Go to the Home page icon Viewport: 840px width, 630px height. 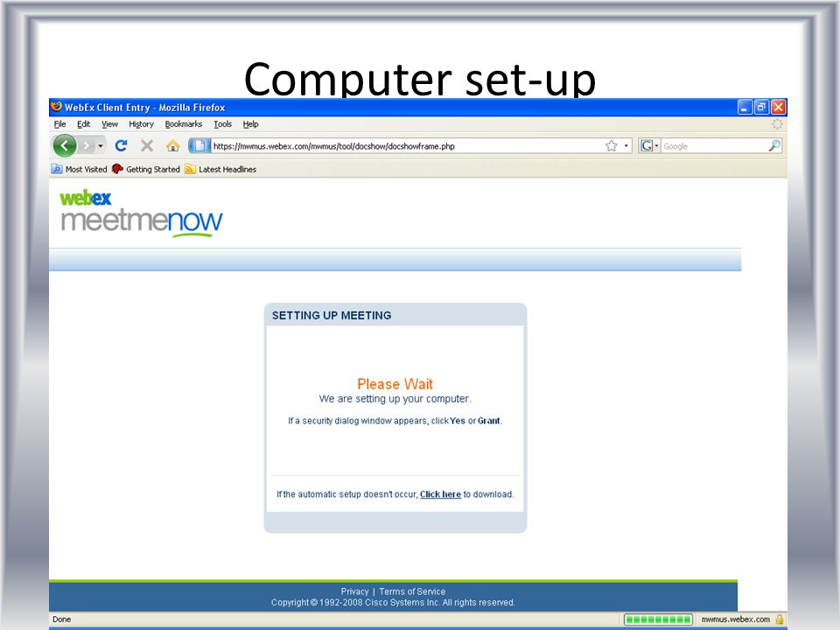point(172,146)
